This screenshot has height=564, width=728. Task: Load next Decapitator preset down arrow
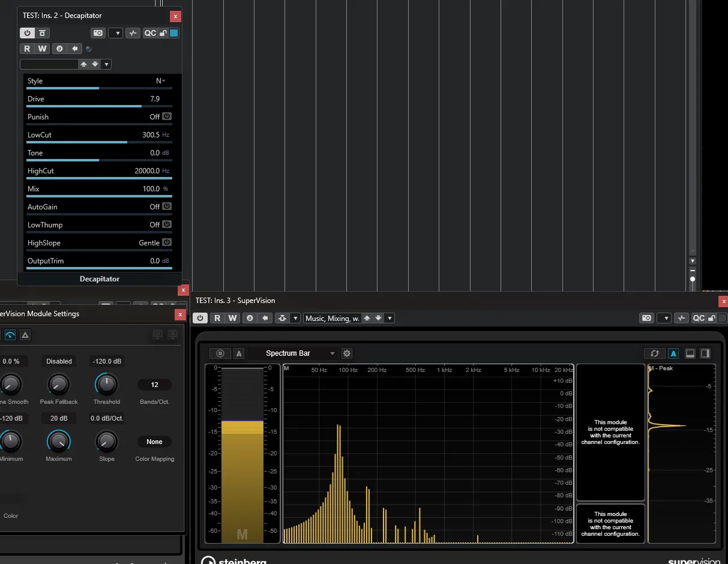pyautogui.click(x=95, y=64)
